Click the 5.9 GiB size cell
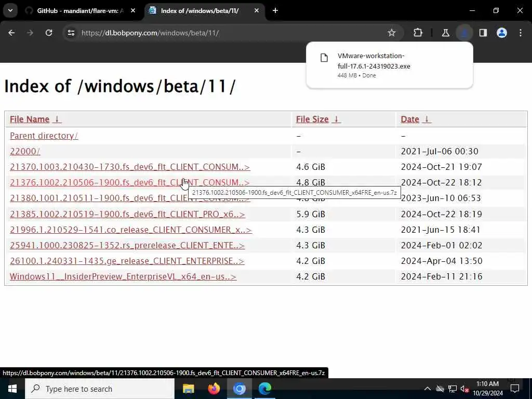 point(311,214)
